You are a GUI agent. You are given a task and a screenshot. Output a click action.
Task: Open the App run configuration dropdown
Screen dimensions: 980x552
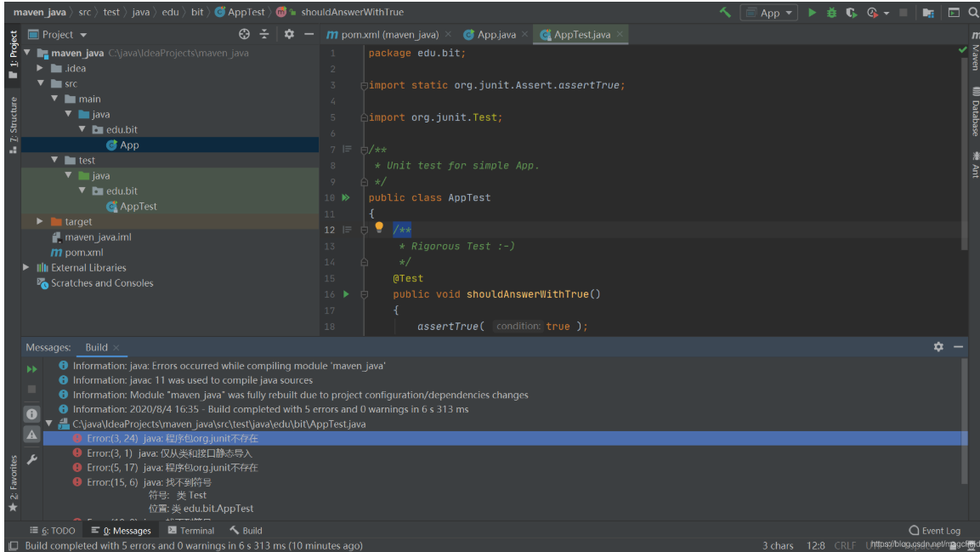tap(768, 13)
